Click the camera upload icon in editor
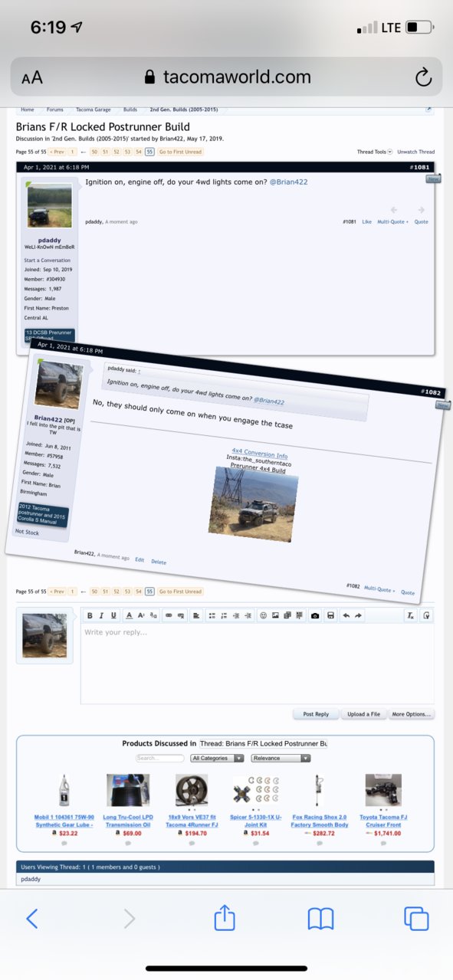Viewport: 453px width, 980px height. tap(314, 615)
